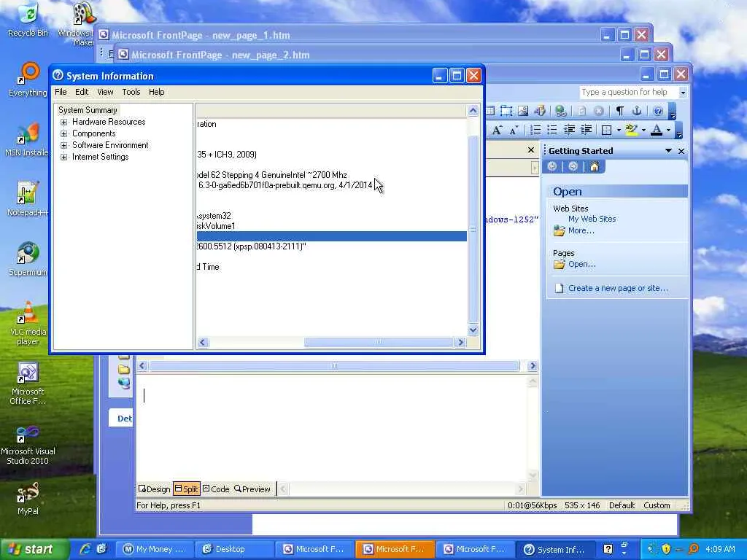Switch FrontPage to Preview view
The image size is (747, 560).
point(252,489)
